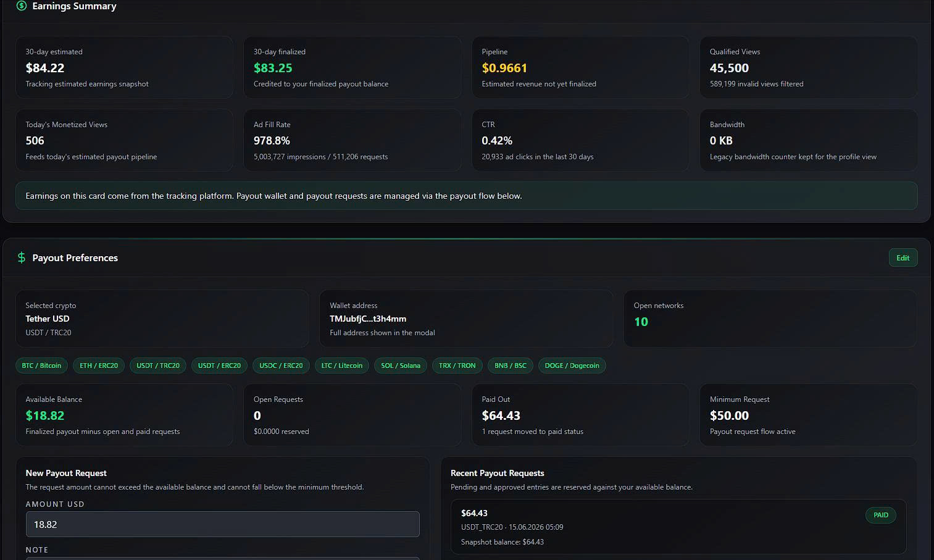The image size is (934, 560).
Task: Click the 'Payout request flow active' text
Action: coord(753,432)
